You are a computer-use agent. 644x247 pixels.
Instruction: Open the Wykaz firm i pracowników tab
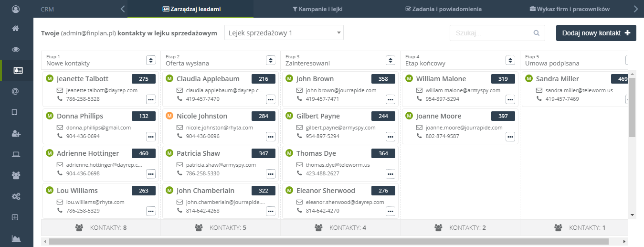coord(570,9)
